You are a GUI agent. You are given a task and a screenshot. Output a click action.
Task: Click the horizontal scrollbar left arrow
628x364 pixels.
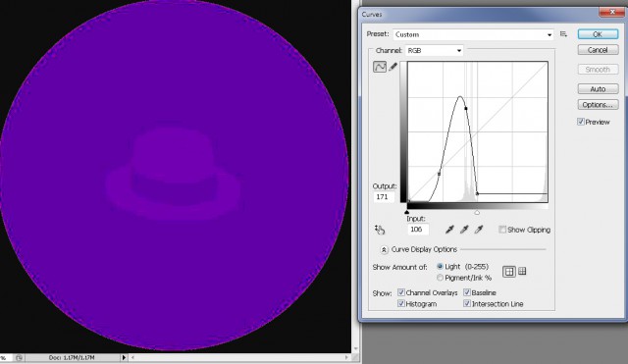tap(132, 357)
